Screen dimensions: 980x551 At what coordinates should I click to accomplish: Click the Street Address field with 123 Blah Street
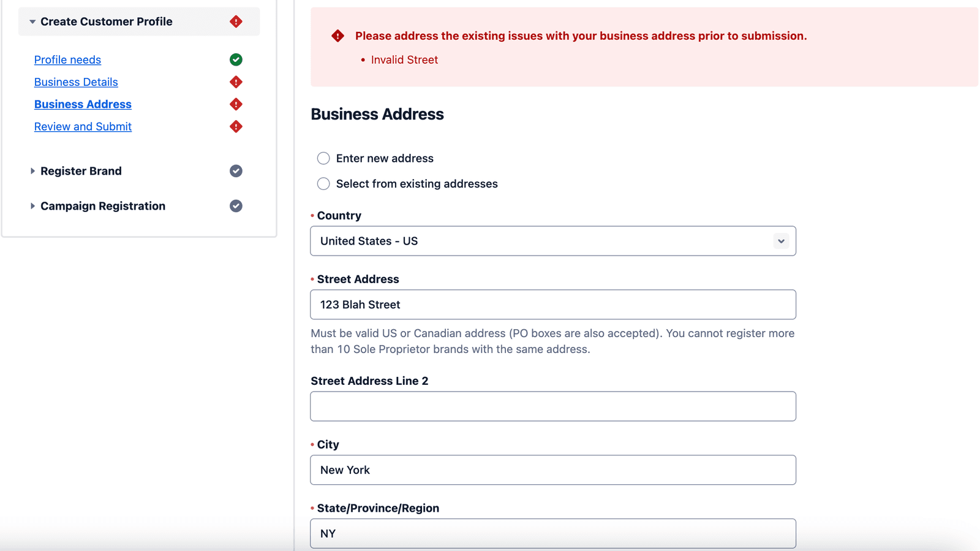pyautogui.click(x=552, y=305)
